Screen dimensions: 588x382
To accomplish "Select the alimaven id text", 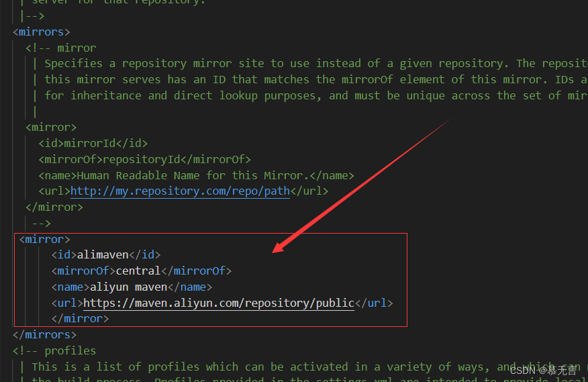I will pyautogui.click(x=103, y=255).
